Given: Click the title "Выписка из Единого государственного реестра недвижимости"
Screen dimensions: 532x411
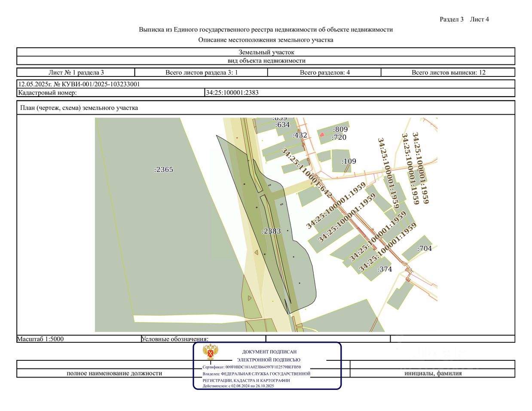Looking at the screenshot, I should point(266,30).
